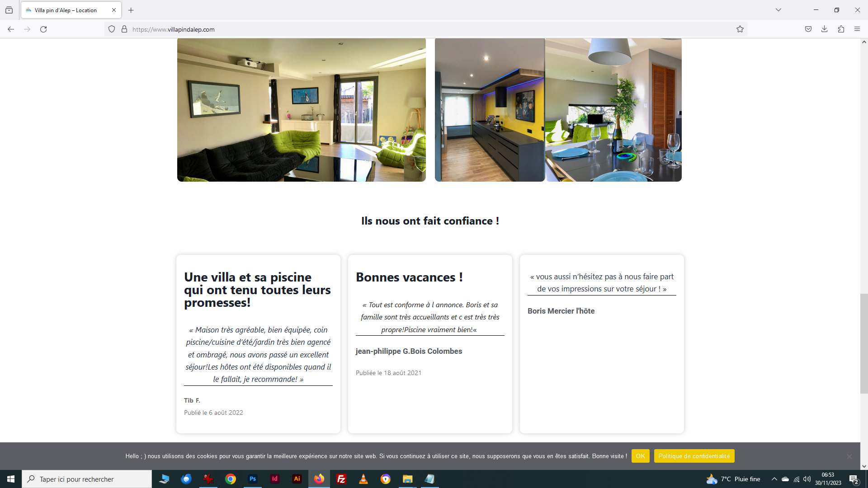Viewport: 868px width, 488px height.
Task: Open Politique de confidentialité link
Action: click(694, 456)
